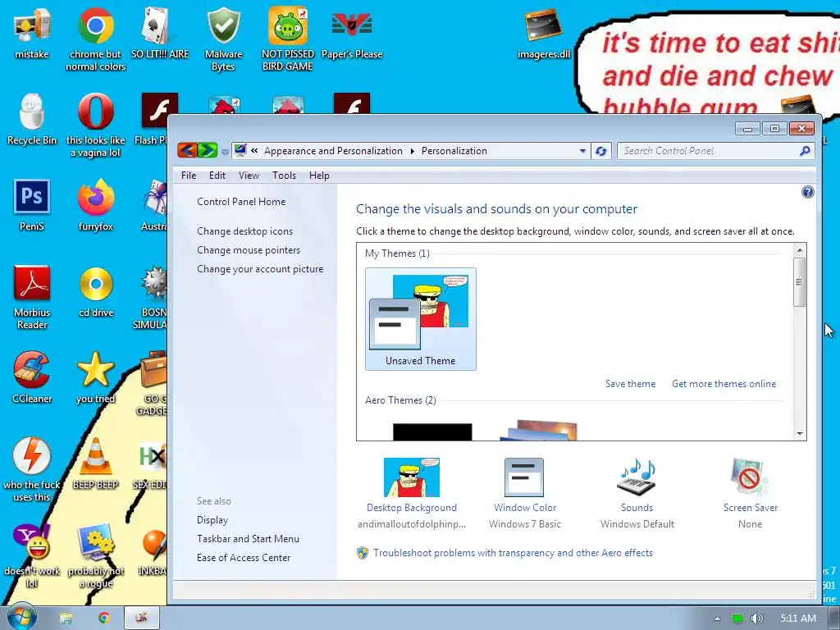This screenshot has height=630, width=840.
Task: Open Taskbar and Start Menu link
Action: [x=248, y=538]
